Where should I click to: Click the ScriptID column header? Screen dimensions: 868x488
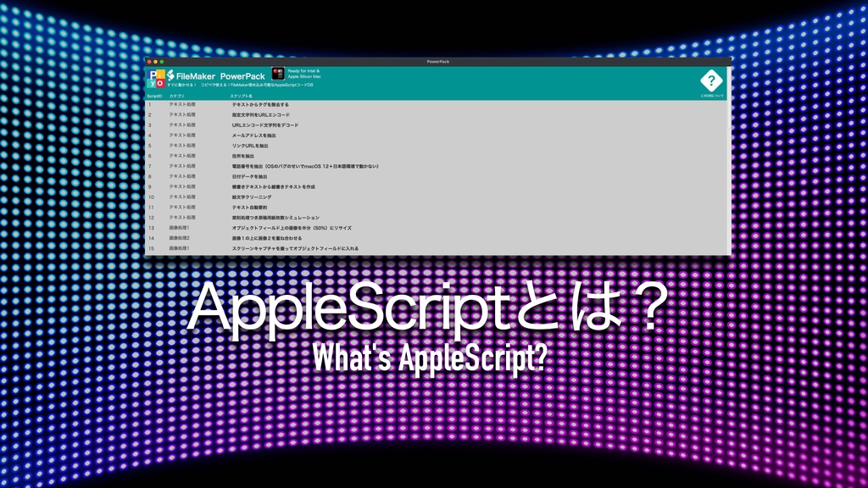pos(154,97)
